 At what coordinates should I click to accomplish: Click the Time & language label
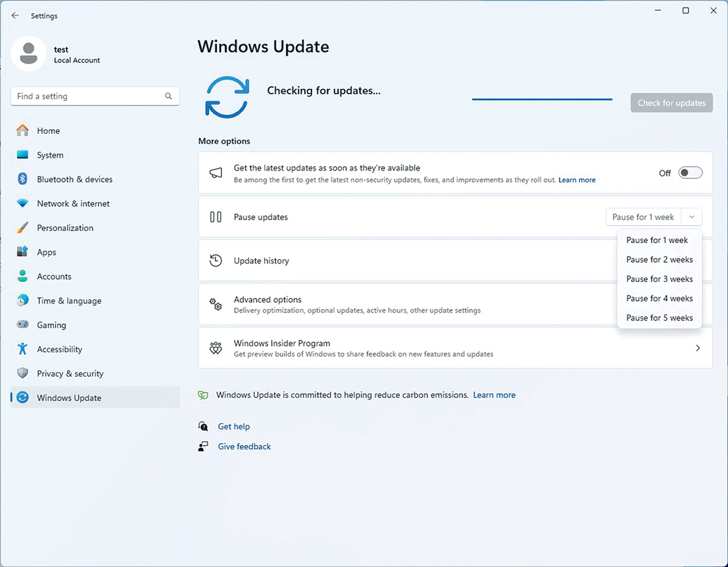click(69, 301)
